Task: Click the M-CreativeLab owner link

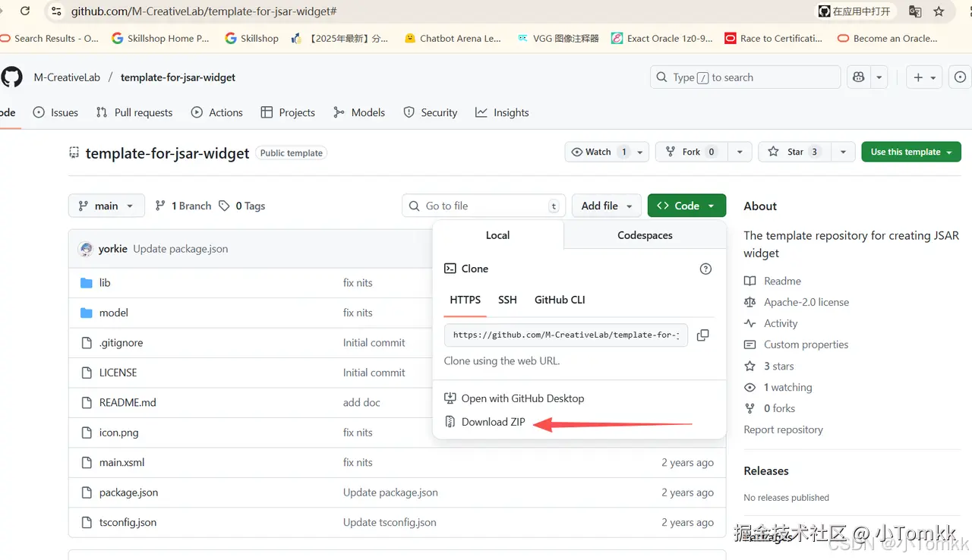Action: [67, 77]
